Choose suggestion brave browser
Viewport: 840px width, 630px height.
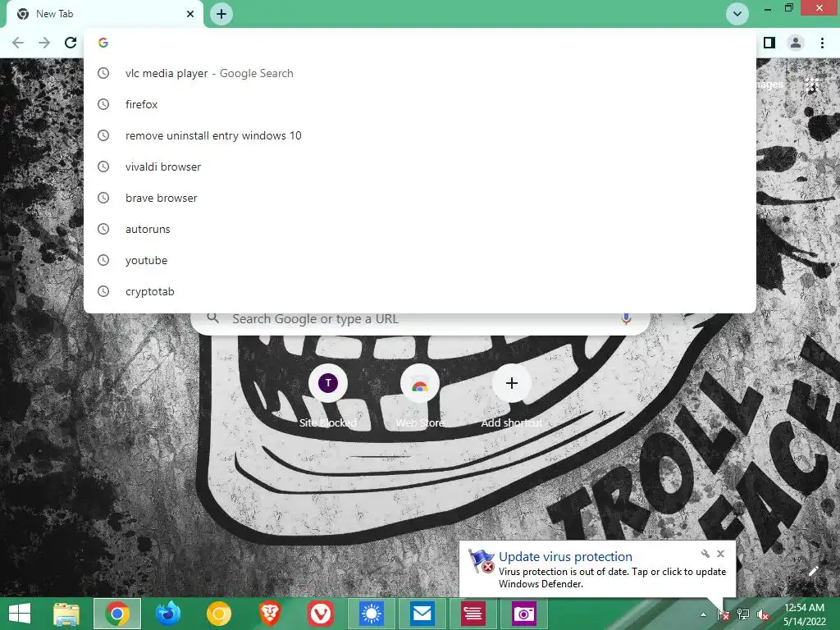(x=419, y=198)
